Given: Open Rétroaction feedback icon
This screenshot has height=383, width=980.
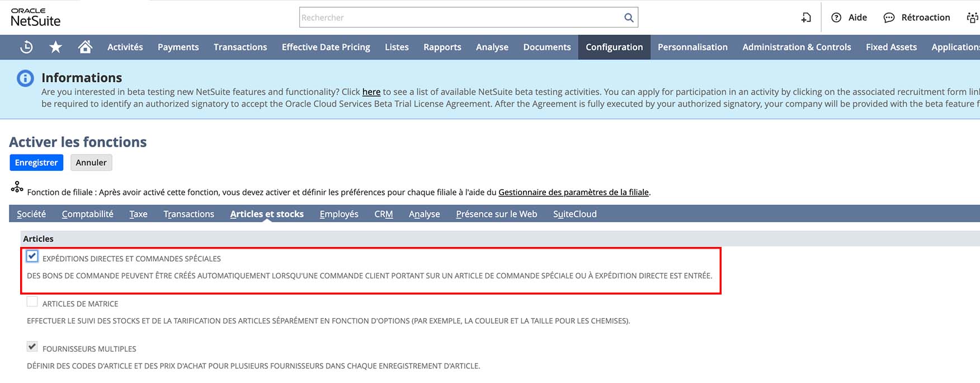Looking at the screenshot, I should click(x=889, y=17).
